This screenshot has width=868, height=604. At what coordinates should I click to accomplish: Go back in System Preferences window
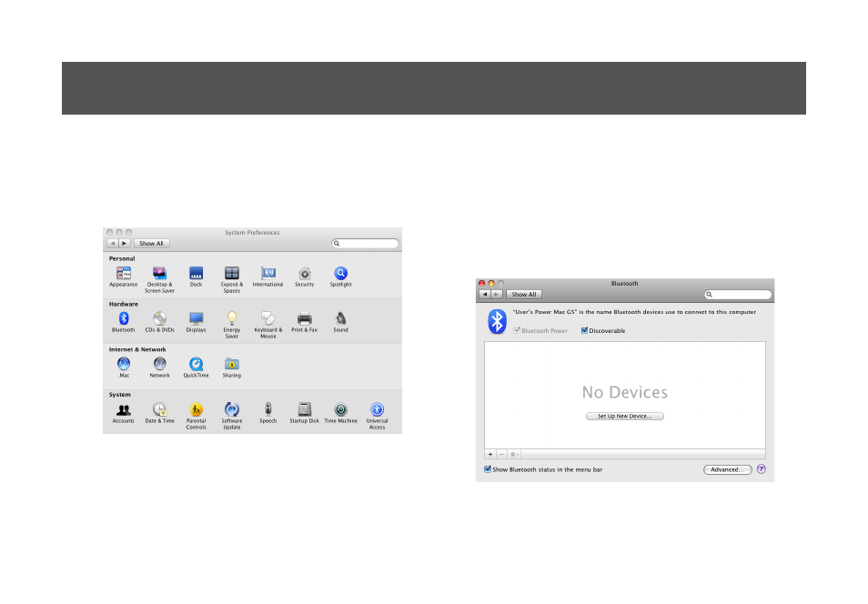[113, 244]
